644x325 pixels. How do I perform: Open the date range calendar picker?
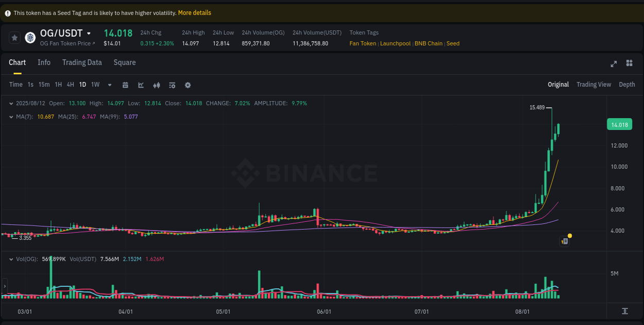[126, 85]
